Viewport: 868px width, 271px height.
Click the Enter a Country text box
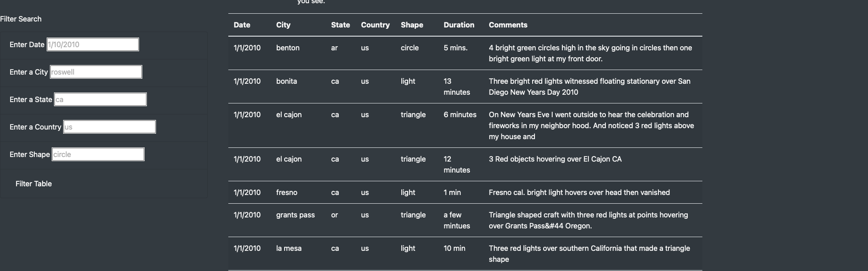click(109, 126)
